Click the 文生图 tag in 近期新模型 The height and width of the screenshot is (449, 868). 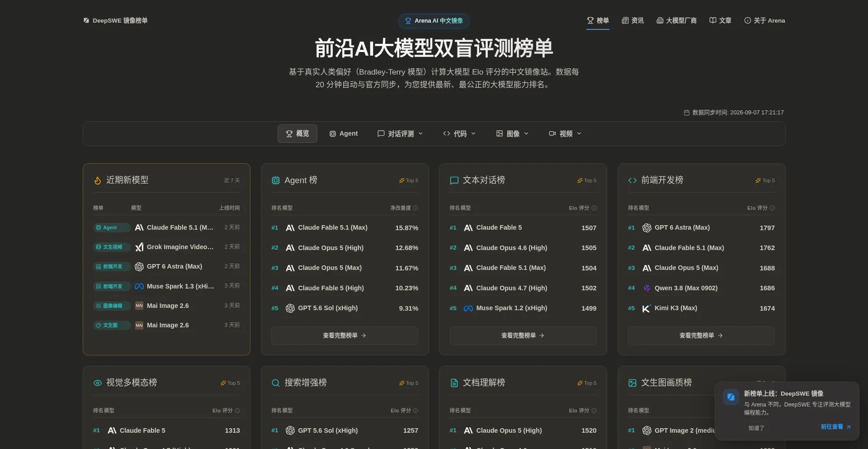(x=112, y=325)
